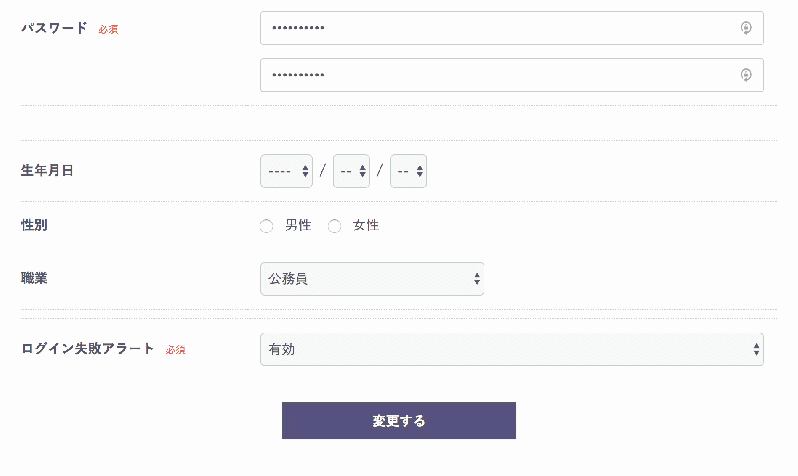
Task: Select the 女性 radio button
Action: tap(334, 226)
